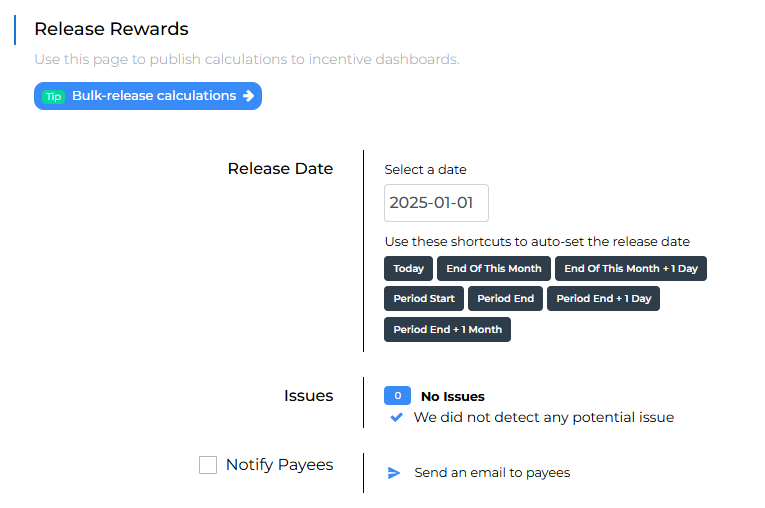Click the blue checkmark icon under No Issues
The width and height of the screenshot is (765, 508).
pos(397,417)
